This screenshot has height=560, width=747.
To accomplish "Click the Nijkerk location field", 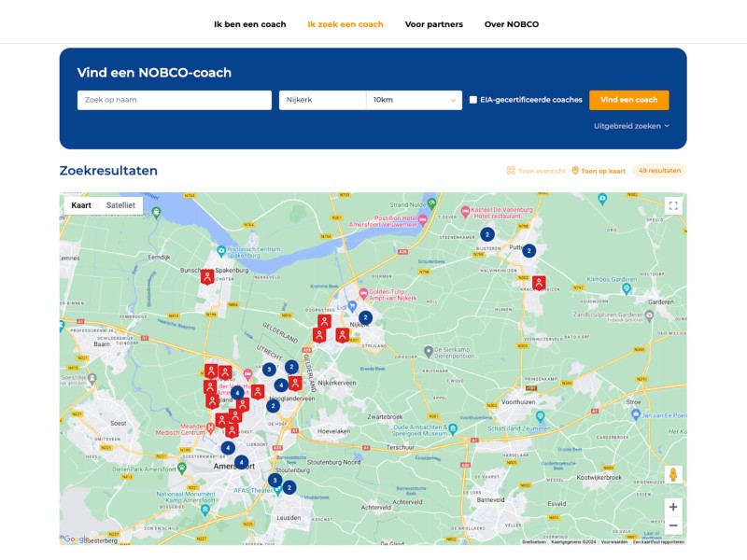I will [322, 100].
